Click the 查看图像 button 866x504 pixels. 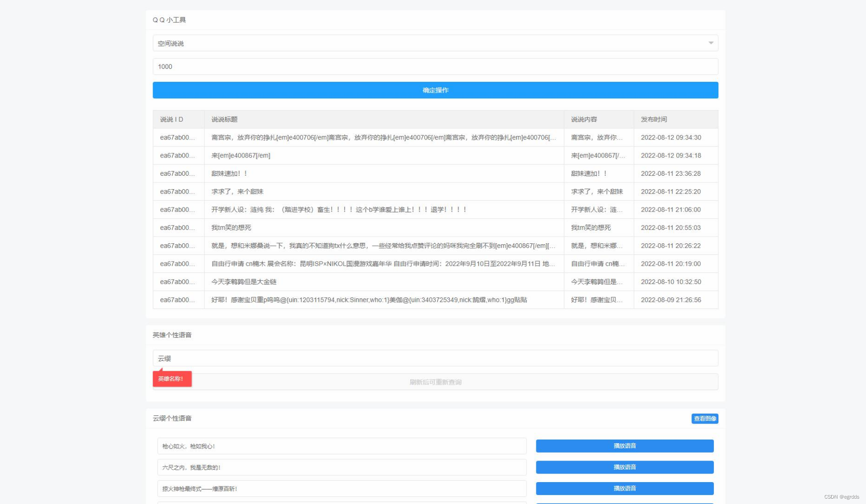[x=705, y=419]
